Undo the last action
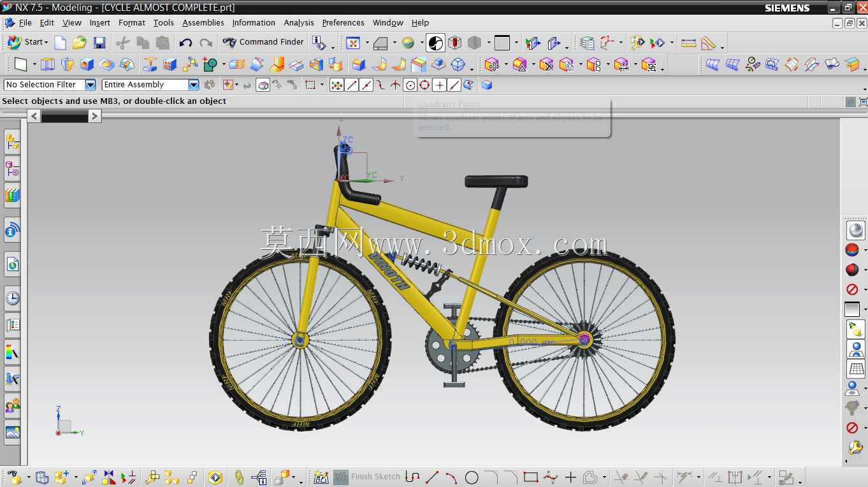The width and height of the screenshot is (868, 487). point(185,43)
